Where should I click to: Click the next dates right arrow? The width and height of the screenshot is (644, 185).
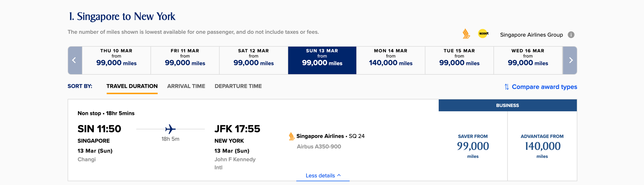[571, 60]
